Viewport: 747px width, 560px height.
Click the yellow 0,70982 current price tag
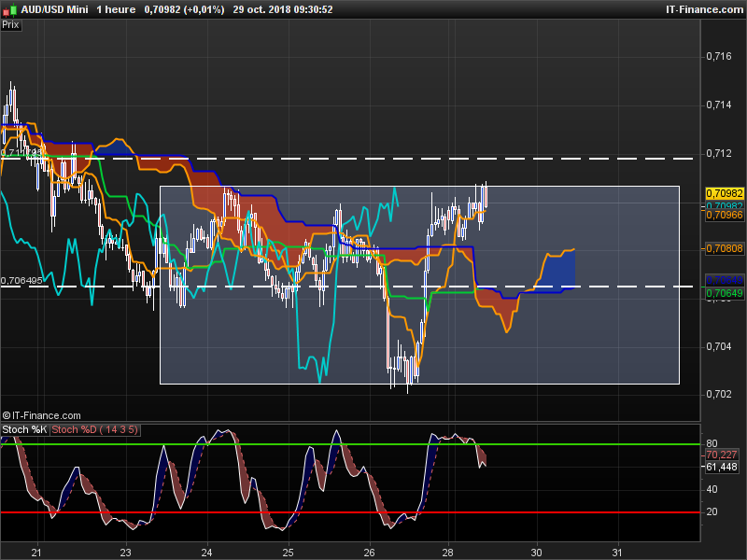click(x=725, y=193)
